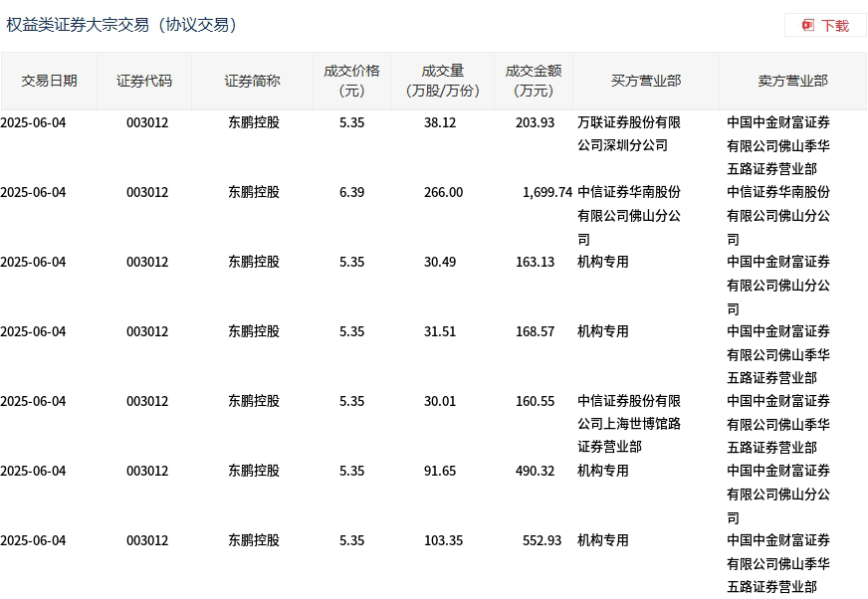Click the Excel icon in 下载 button

point(808,26)
